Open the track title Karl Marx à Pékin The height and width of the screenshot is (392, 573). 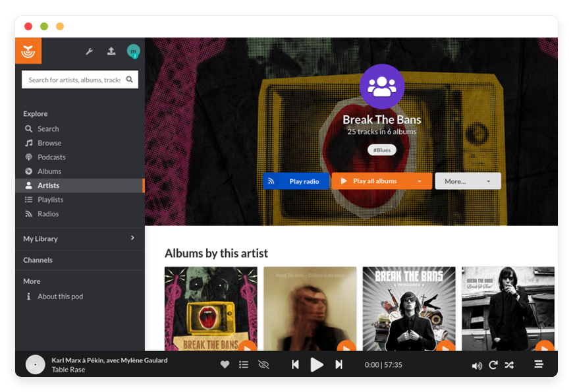pos(109,360)
